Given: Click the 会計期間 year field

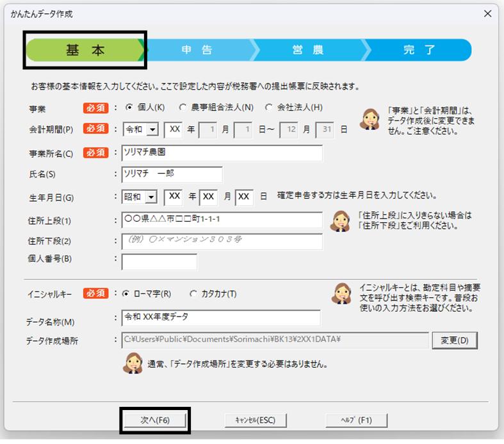Looking at the screenshot, I should (174, 130).
